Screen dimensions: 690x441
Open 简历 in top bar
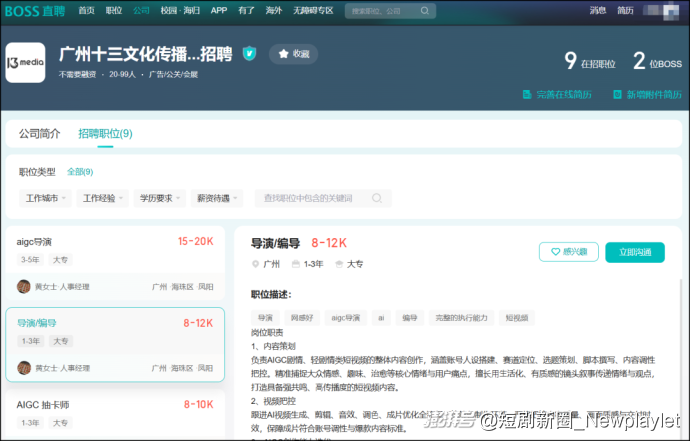click(625, 11)
